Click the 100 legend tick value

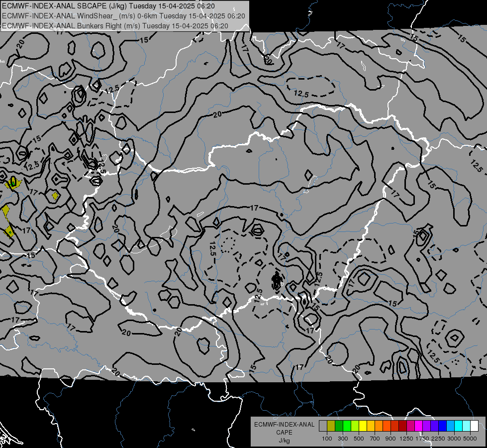327,439
